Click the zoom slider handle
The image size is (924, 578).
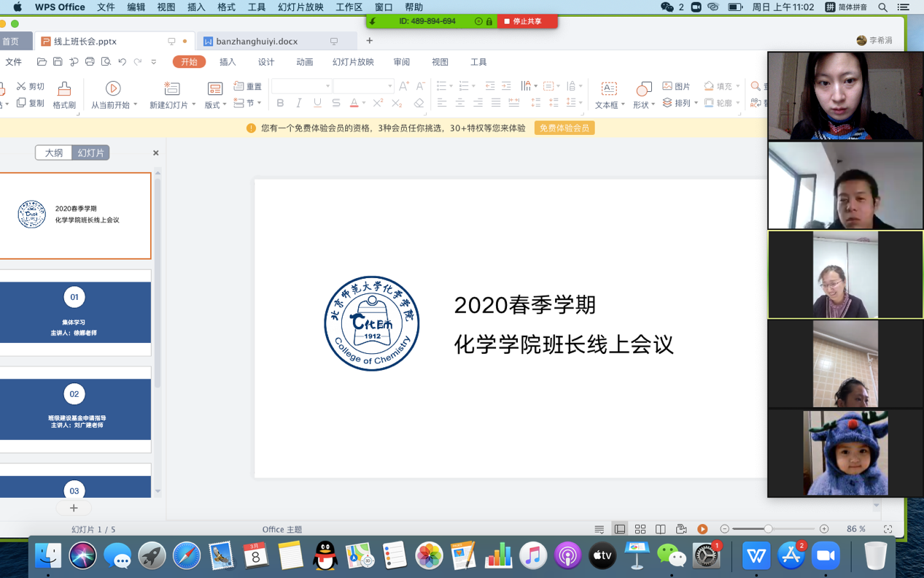[x=768, y=529]
